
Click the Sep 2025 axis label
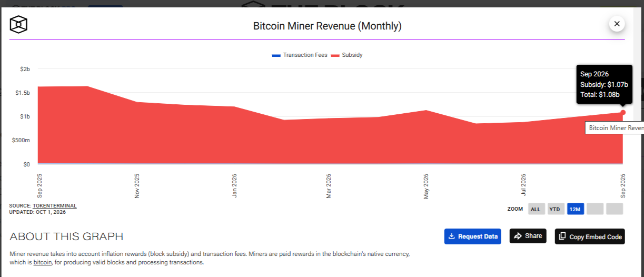tap(39, 186)
